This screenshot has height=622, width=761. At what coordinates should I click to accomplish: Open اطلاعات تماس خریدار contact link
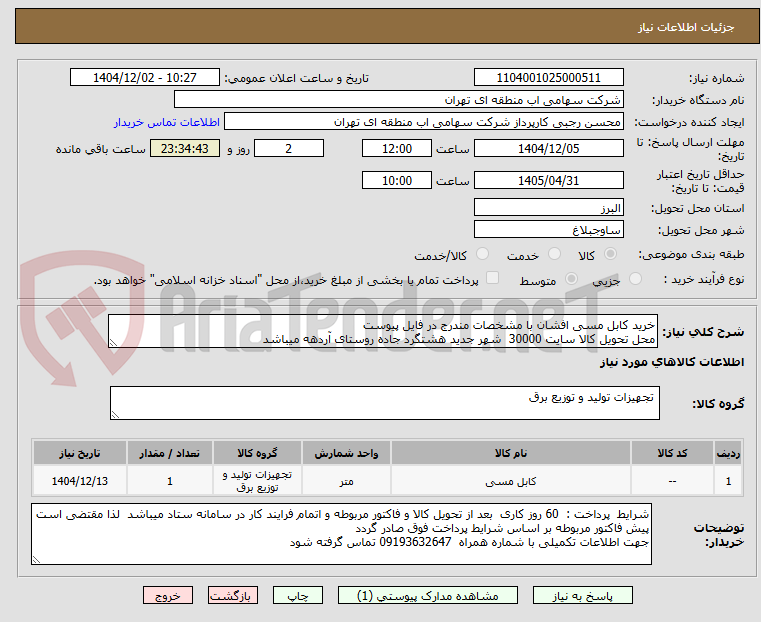point(167,122)
